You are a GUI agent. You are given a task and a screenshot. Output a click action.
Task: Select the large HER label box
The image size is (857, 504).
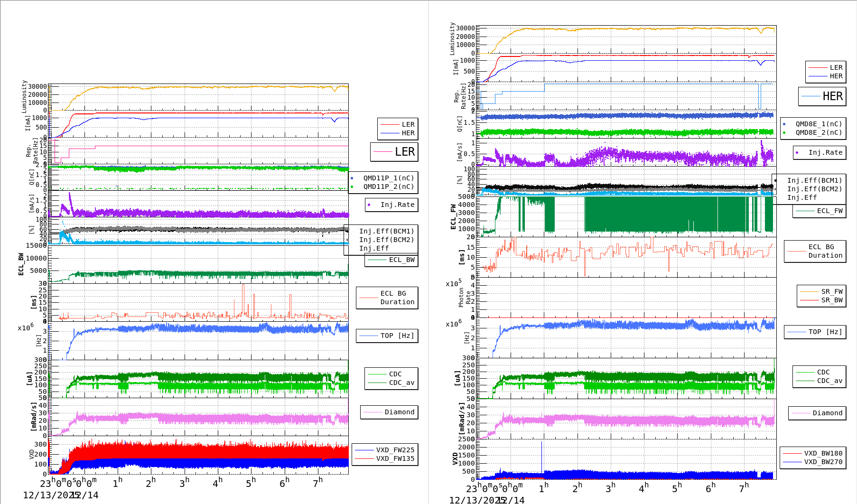pyautogui.click(x=822, y=96)
